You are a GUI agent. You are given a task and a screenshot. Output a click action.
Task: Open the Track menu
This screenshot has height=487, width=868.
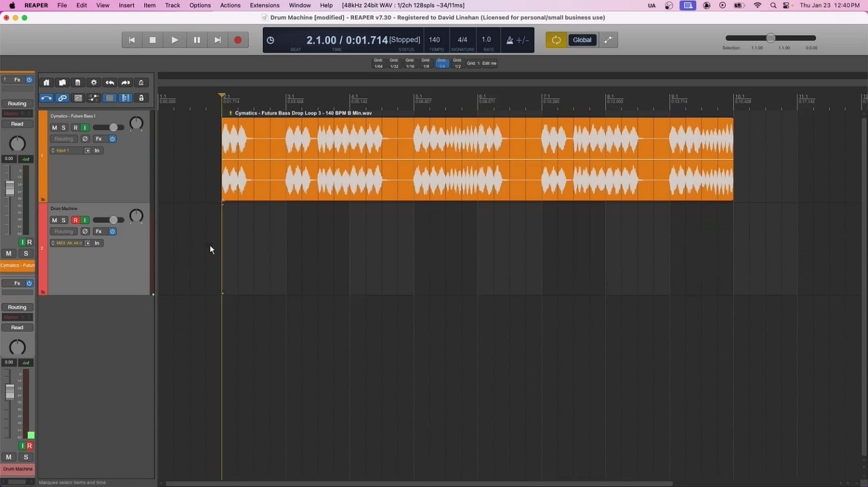click(x=172, y=5)
